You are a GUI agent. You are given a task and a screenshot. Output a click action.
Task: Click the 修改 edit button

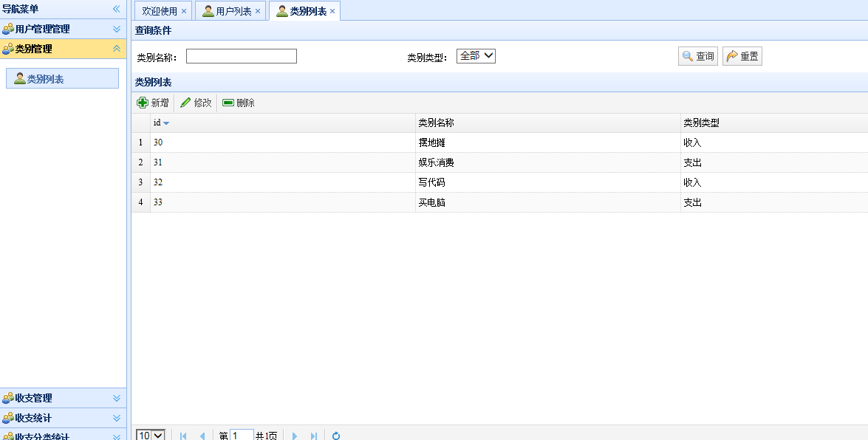click(x=196, y=103)
